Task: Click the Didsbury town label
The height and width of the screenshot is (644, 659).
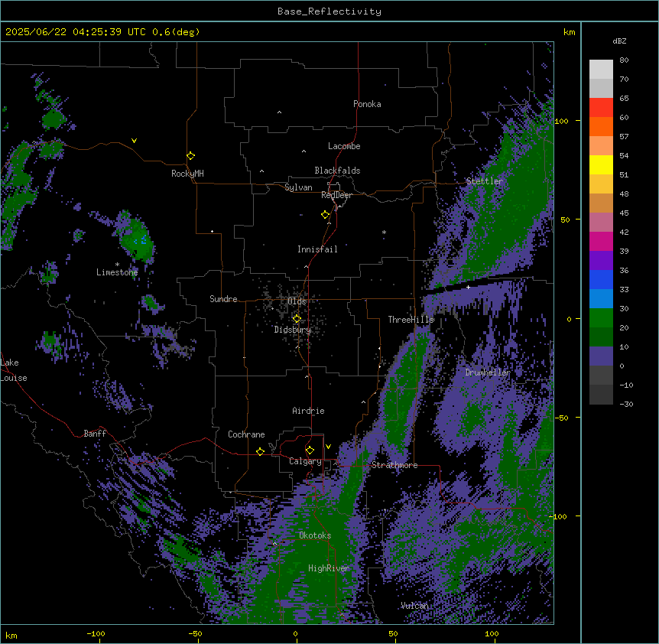Action: pos(293,330)
